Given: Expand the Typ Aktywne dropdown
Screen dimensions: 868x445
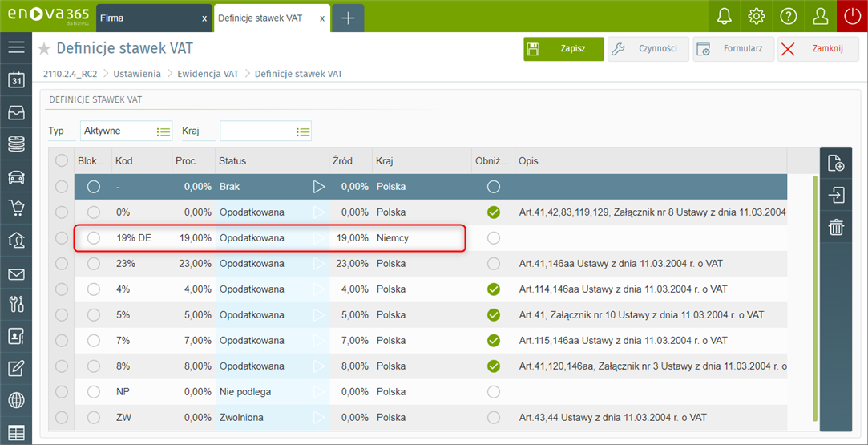Looking at the screenshot, I should 164,131.
